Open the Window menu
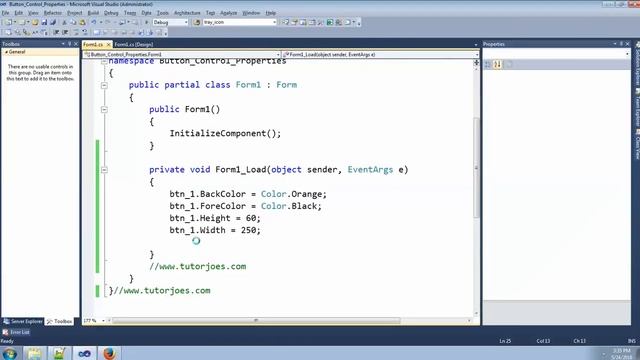Viewport: 640px width, 360px height. point(251,13)
